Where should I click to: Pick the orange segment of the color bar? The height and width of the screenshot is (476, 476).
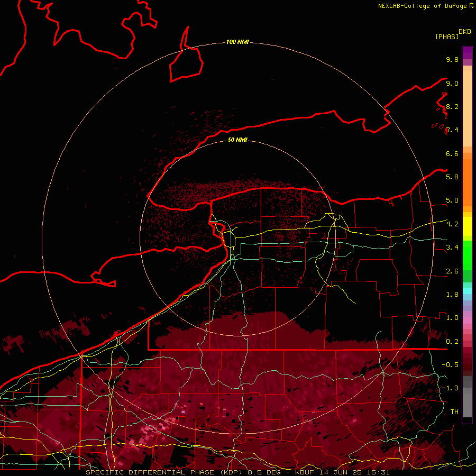(x=467, y=182)
